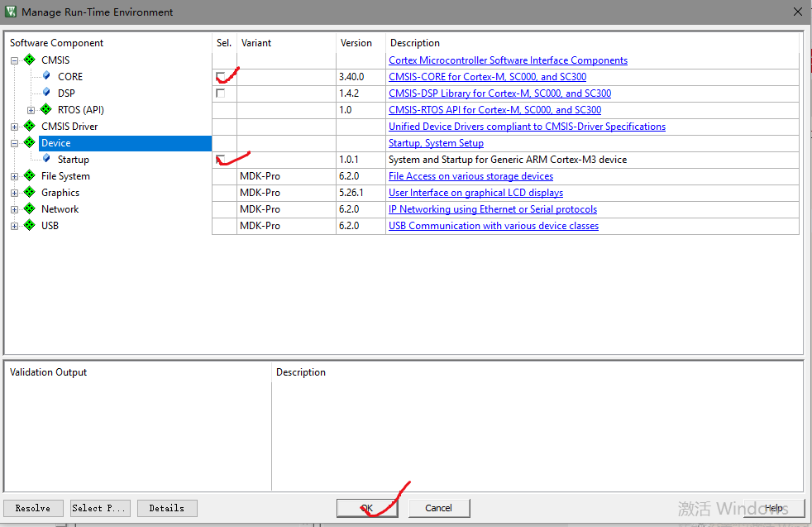This screenshot has width=812, height=527.
Task: Open the CMSIS-DSP Library link
Action: (x=499, y=93)
